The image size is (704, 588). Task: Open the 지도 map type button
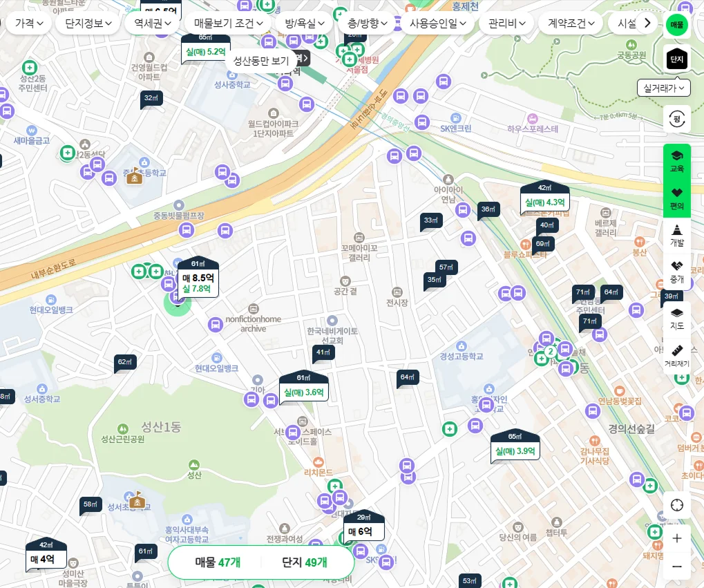click(676, 319)
